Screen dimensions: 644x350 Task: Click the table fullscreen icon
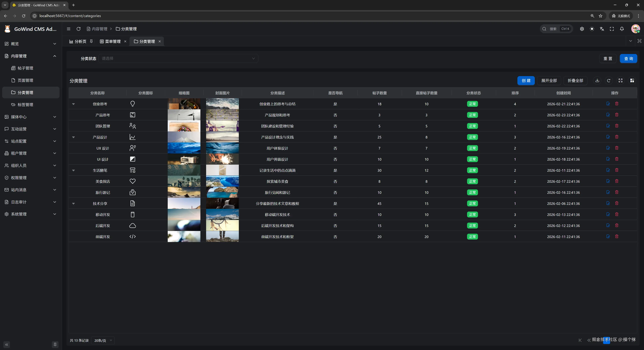coord(620,80)
